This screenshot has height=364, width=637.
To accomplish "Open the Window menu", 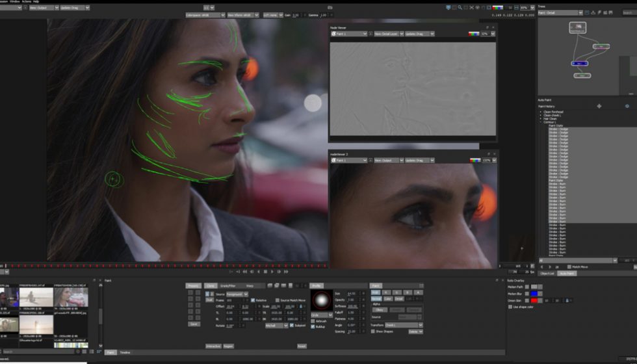I will [15, 2].
